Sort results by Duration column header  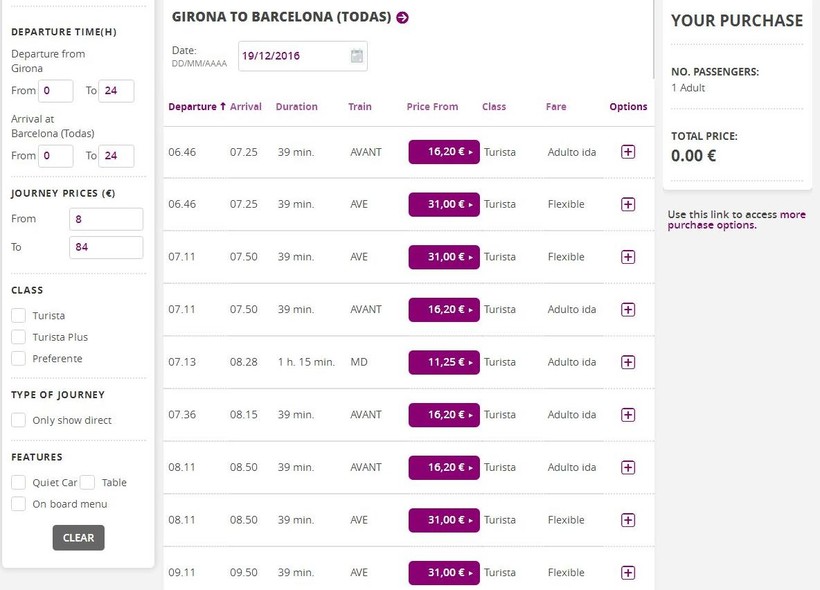(296, 107)
